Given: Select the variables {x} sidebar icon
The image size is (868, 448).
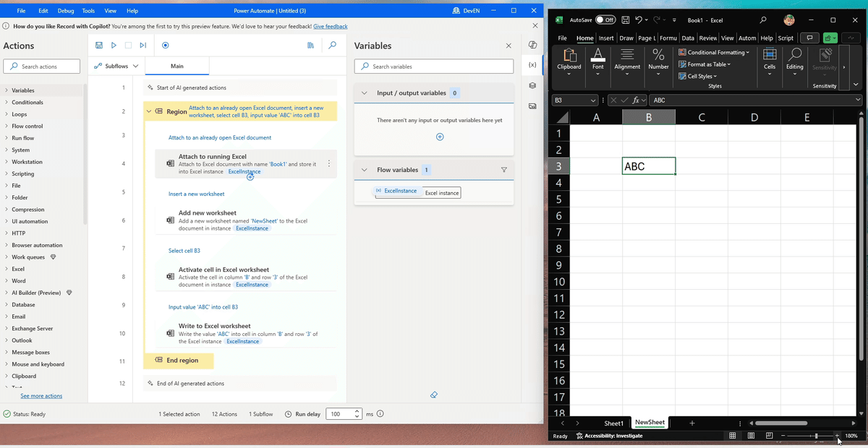Looking at the screenshot, I should click(532, 65).
